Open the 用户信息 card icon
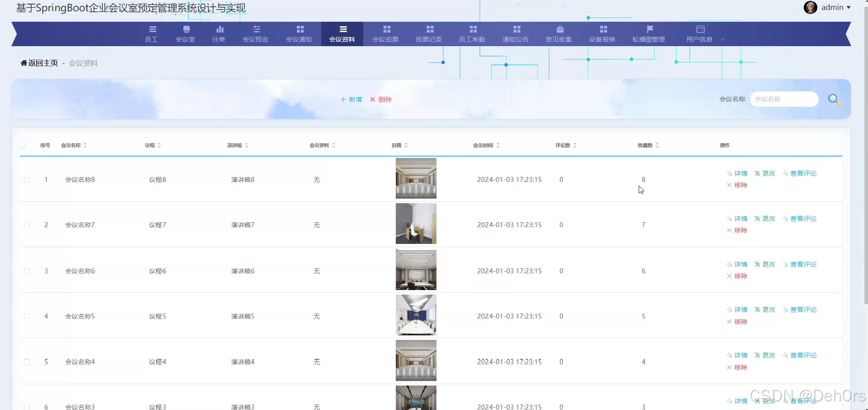 click(x=701, y=29)
